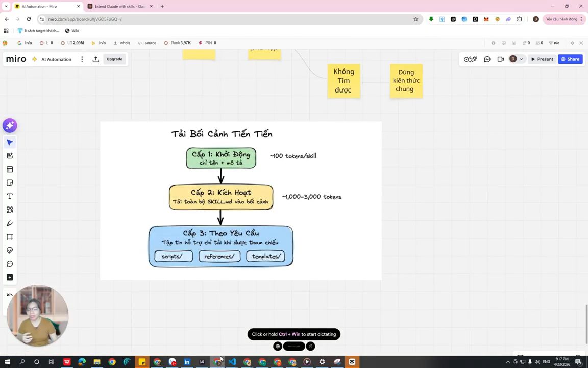Click the MetaMask fox extension
The image size is (588, 368).
486,19
